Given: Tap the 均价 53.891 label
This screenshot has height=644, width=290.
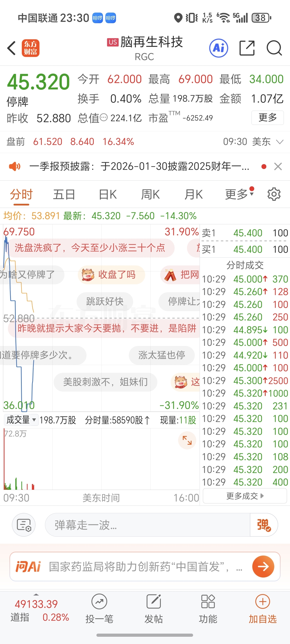Looking at the screenshot, I should [31, 216].
